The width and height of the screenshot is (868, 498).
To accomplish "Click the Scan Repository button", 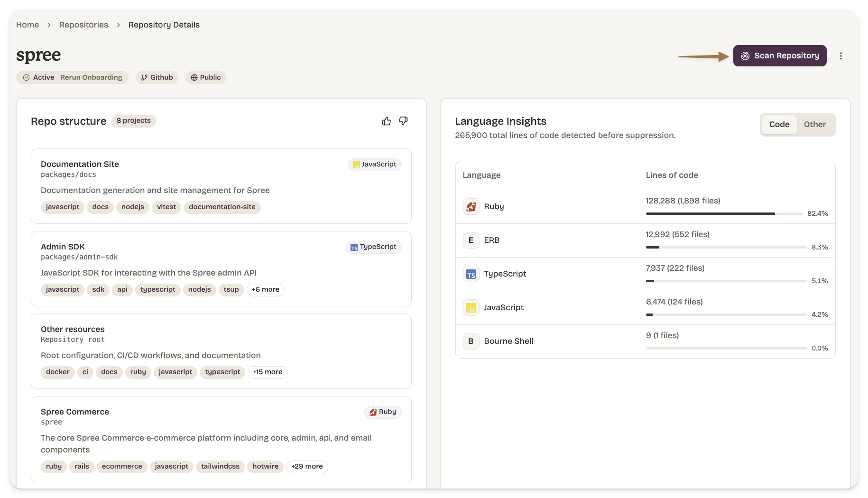I will (780, 56).
